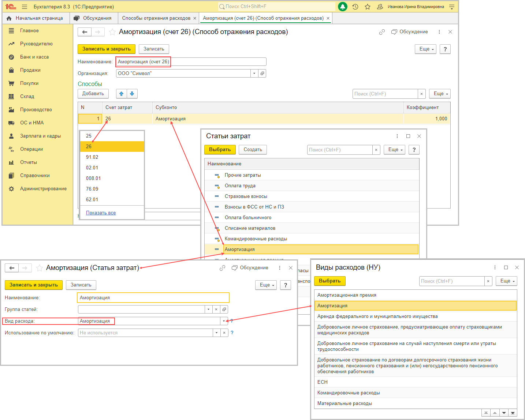The width and height of the screenshot is (525, 420).
Task: Click Выбрать in Виды расходов (НУ) window
Action: click(x=329, y=281)
